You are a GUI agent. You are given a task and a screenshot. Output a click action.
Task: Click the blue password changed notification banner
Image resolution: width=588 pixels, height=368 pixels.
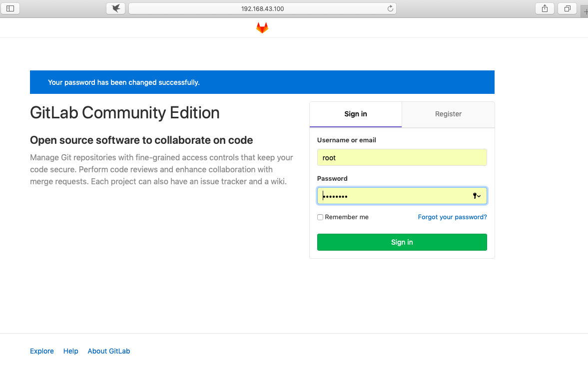click(x=262, y=82)
